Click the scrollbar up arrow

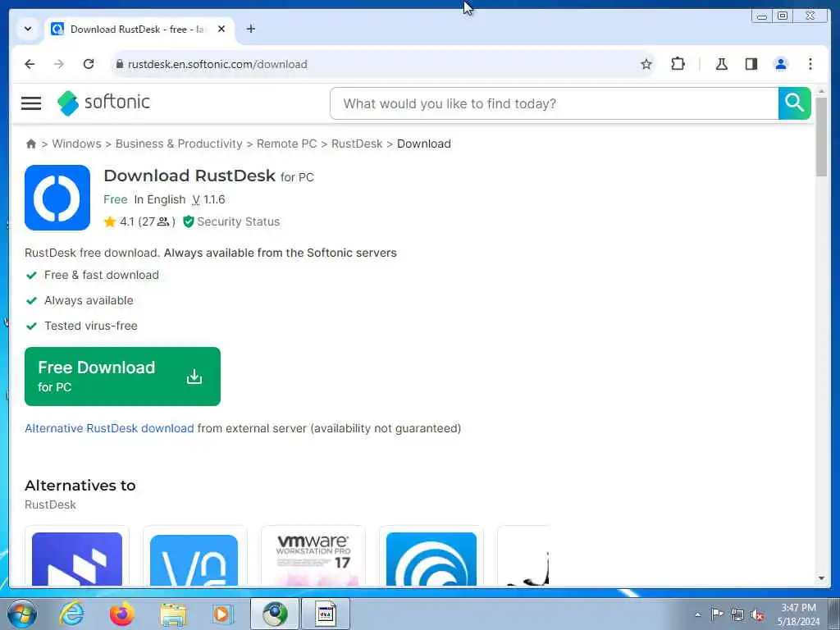(x=822, y=92)
